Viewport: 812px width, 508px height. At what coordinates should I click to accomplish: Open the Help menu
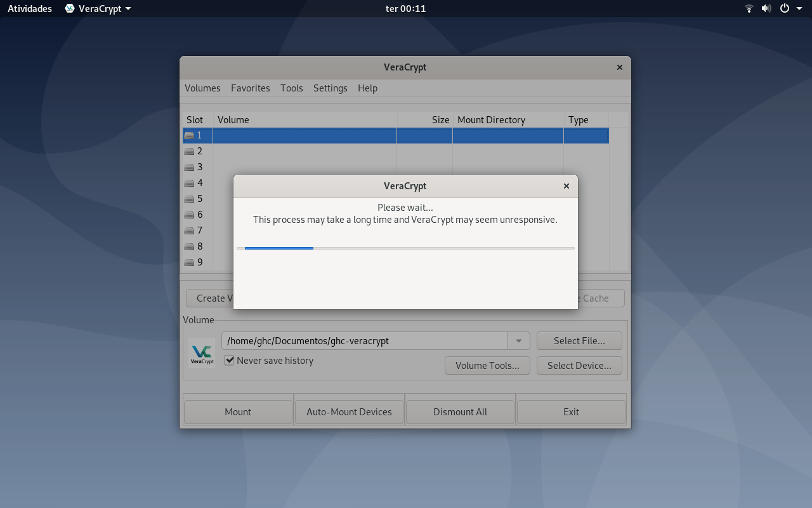[x=367, y=88]
